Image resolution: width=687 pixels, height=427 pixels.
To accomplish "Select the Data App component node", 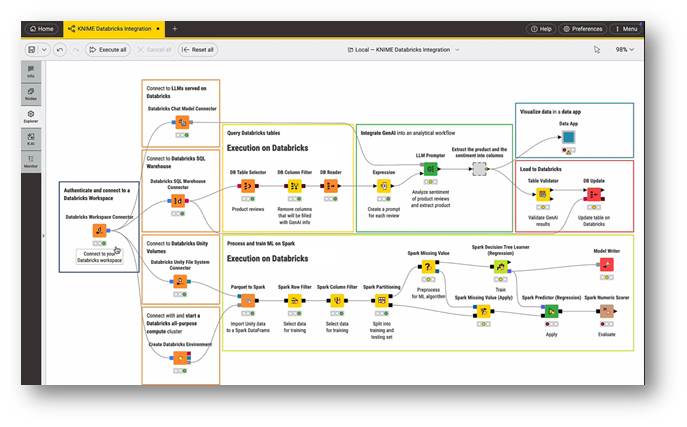I will 568,138.
